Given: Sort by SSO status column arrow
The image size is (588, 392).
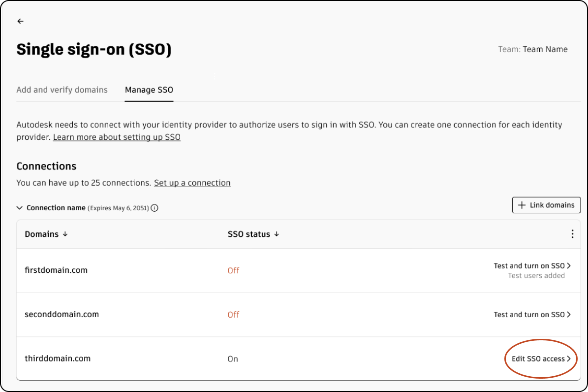Looking at the screenshot, I should (277, 234).
